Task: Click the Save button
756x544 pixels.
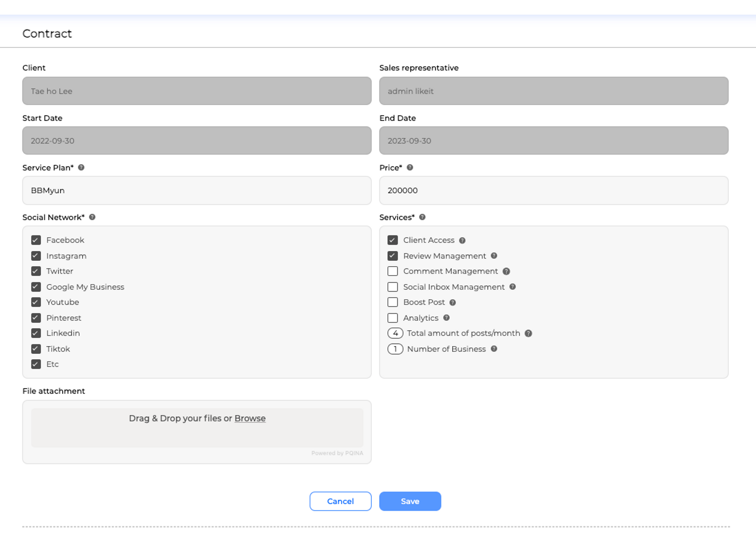Action: point(410,501)
